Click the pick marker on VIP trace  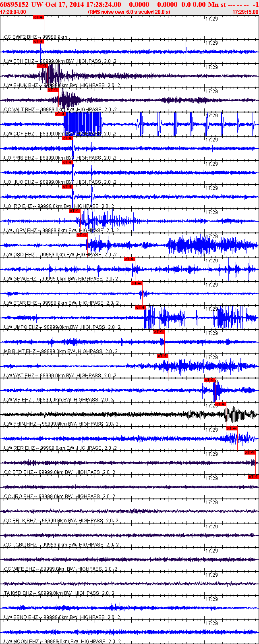click(209, 380)
